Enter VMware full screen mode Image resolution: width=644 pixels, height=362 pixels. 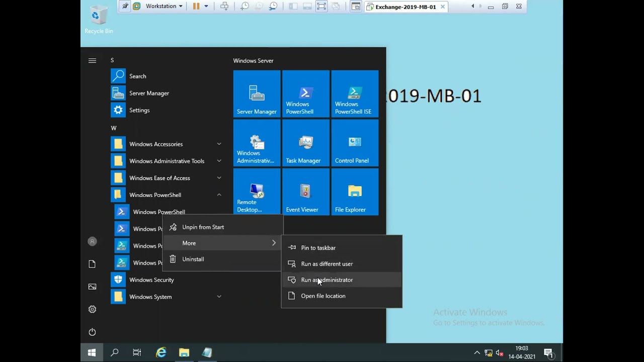point(321,7)
